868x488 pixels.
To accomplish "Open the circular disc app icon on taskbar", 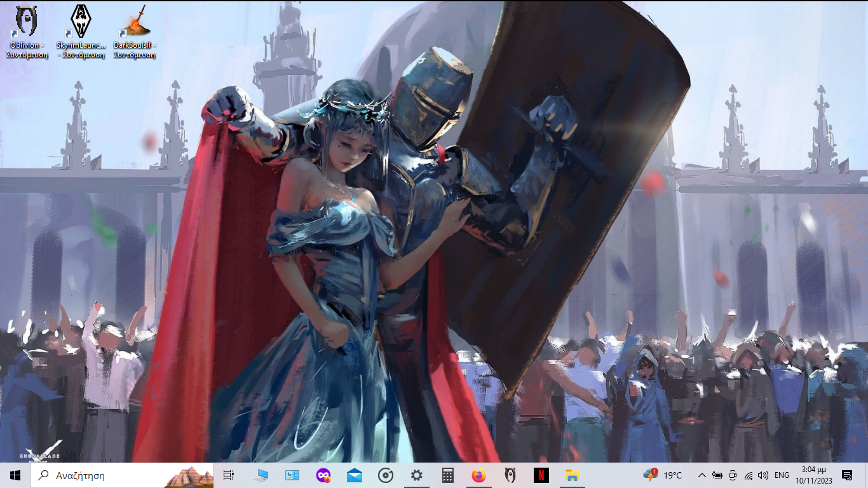I will click(386, 475).
